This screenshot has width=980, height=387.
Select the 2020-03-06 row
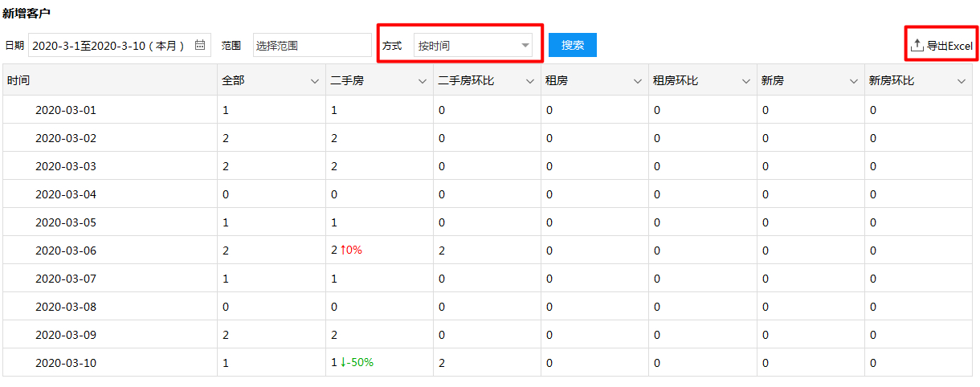click(489, 250)
